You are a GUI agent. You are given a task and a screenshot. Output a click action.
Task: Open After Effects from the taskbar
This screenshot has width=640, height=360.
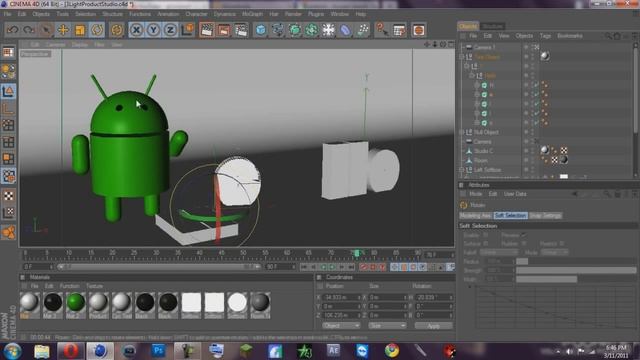tap(333, 351)
